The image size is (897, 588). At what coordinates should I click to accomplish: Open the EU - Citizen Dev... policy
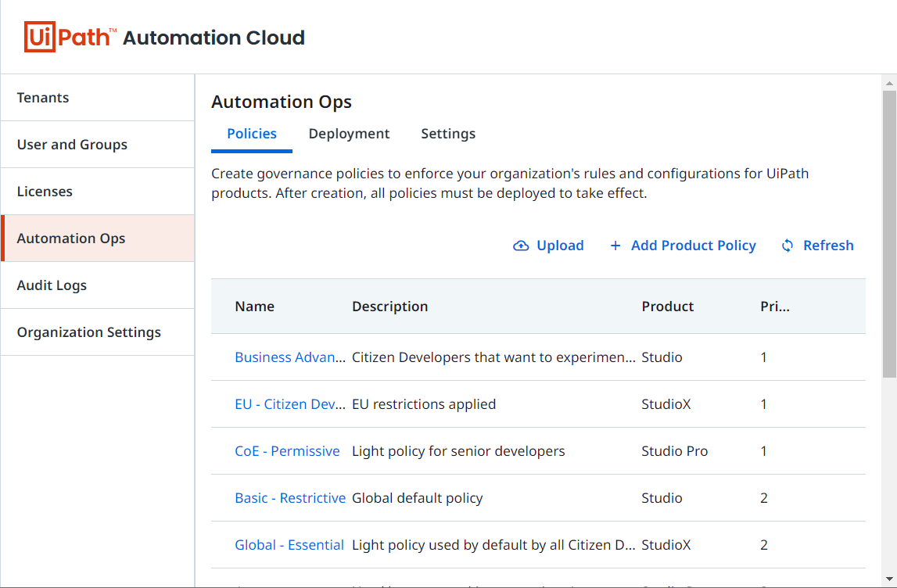pos(290,403)
